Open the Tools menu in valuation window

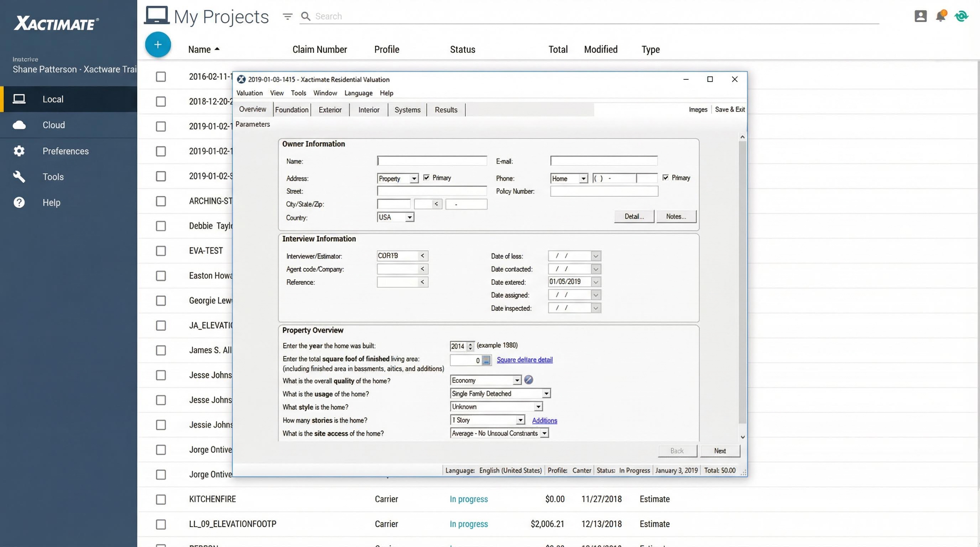pyautogui.click(x=298, y=93)
